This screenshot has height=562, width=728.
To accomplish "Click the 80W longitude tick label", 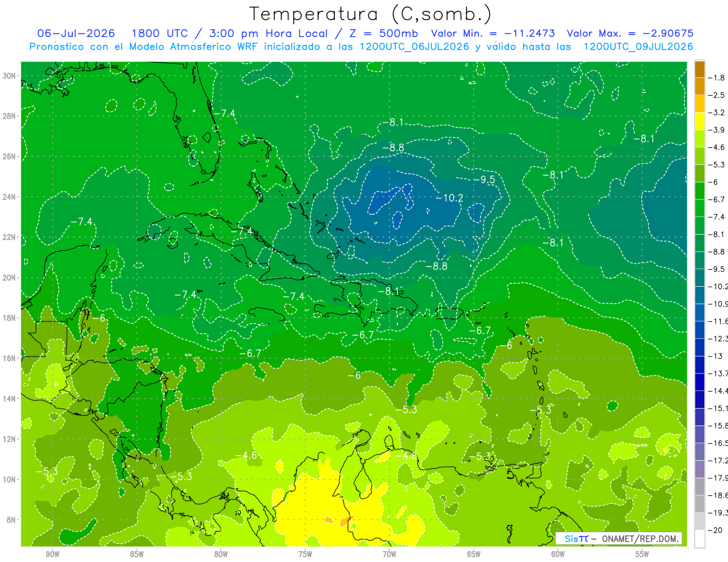I will pyautogui.click(x=221, y=554).
